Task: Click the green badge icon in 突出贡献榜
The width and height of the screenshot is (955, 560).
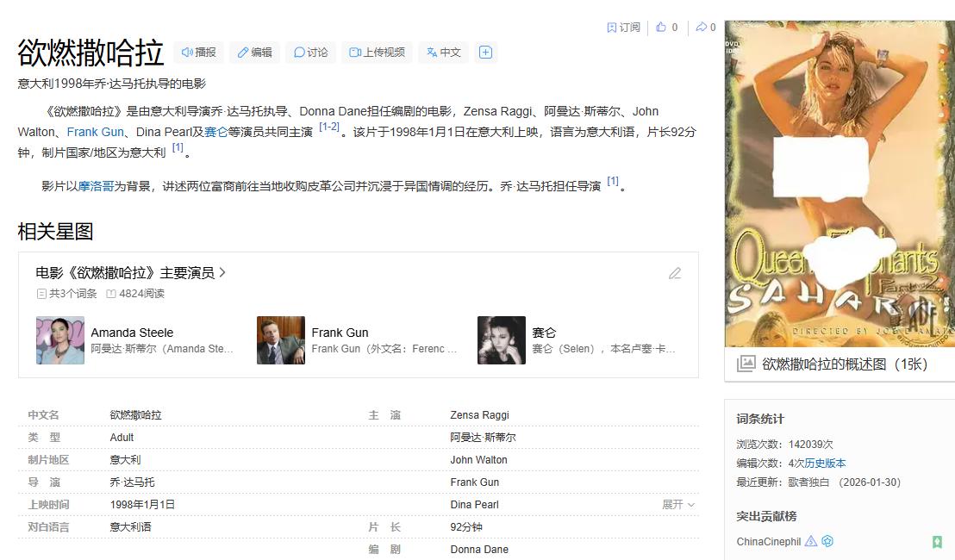Action: pyautogui.click(x=938, y=542)
